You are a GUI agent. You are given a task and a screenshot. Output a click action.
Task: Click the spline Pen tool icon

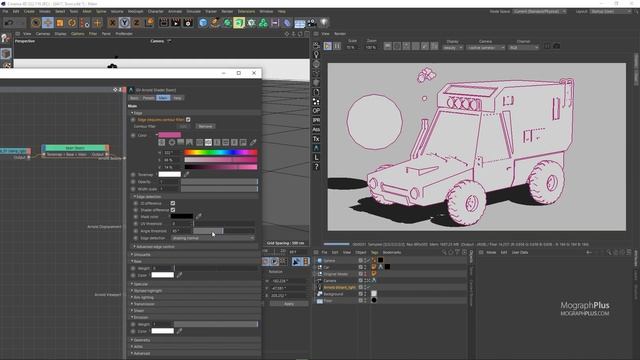215,23
